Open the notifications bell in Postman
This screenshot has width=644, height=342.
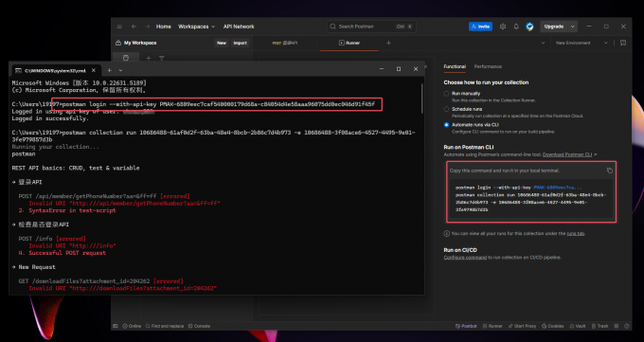click(516, 27)
